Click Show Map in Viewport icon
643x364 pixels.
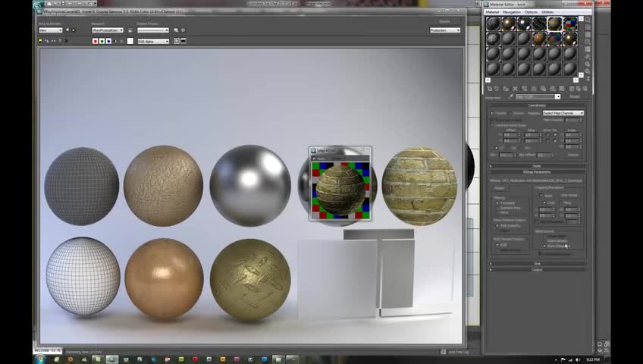[x=562, y=89]
